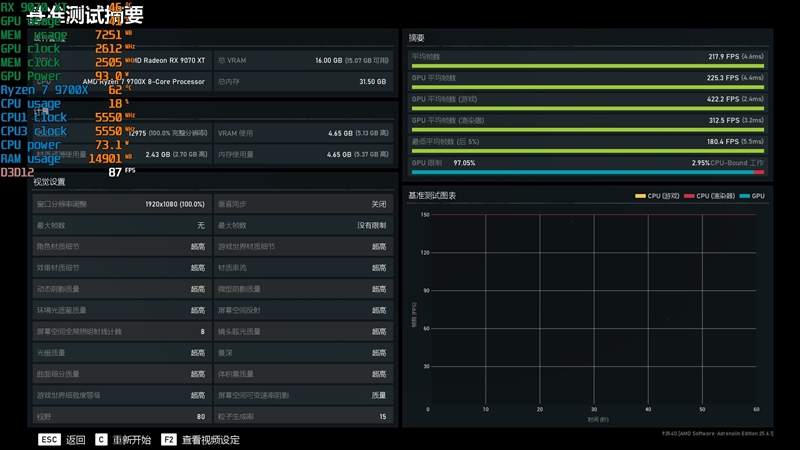Click the GPU 限制 97.05% progress bar
This screenshot has height=450, width=800.
pyautogui.click(x=587, y=172)
